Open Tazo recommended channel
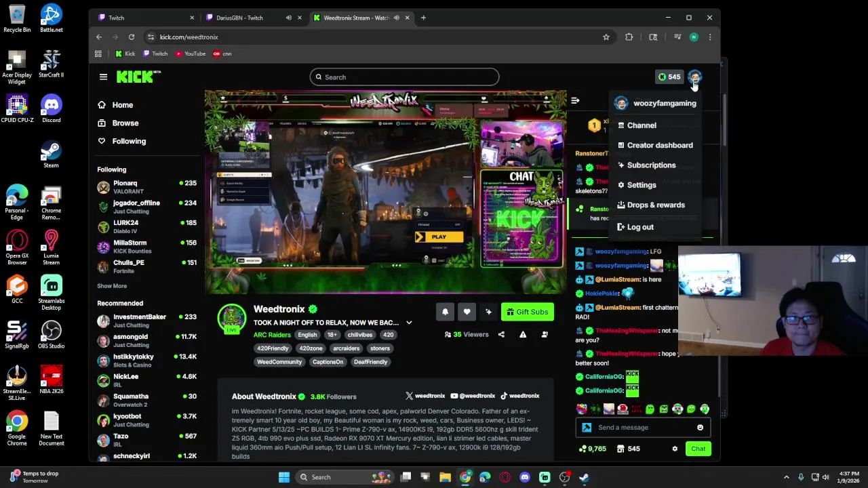This screenshot has width=868, height=488. pos(146,440)
